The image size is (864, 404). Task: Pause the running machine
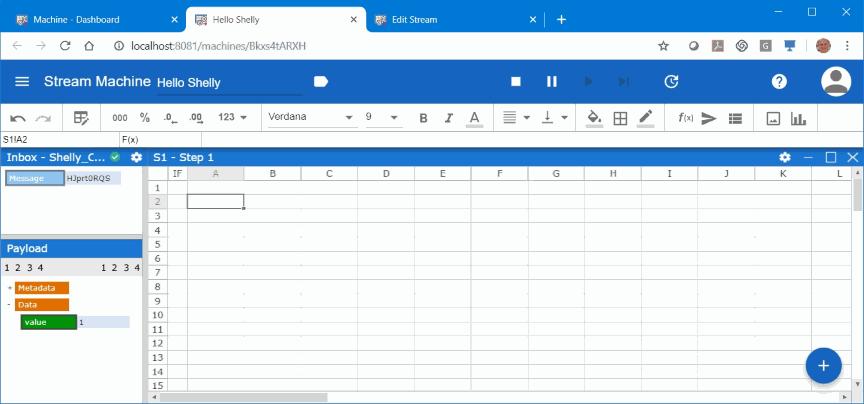pos(551,82)
